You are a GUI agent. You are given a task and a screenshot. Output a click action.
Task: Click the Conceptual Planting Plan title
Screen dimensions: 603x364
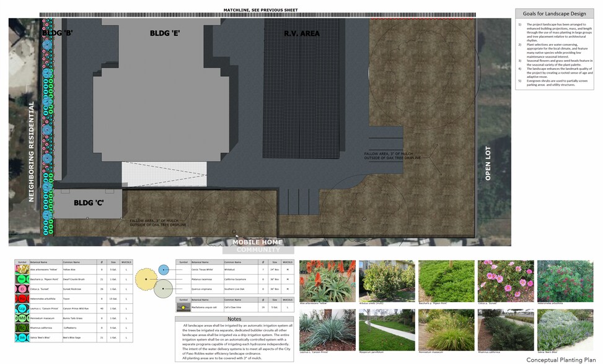(x=561, y=358)
